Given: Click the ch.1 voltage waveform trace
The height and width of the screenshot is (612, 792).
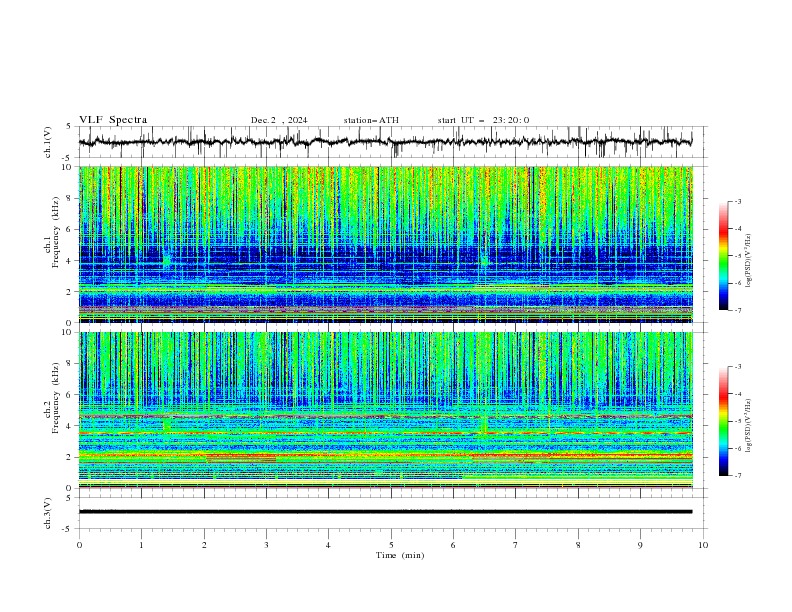Looking at the screenshot, I should [x=385, y=142].
